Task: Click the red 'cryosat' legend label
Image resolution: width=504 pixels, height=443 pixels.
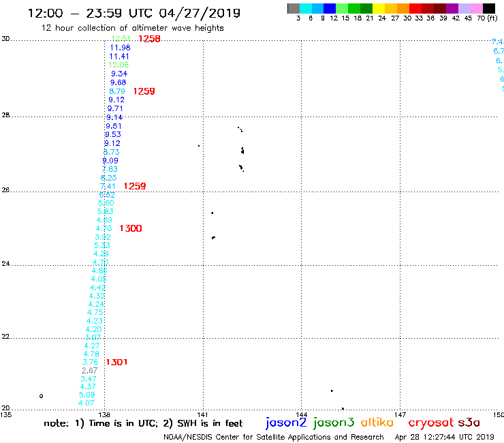Action: click(x=430, y=423)
